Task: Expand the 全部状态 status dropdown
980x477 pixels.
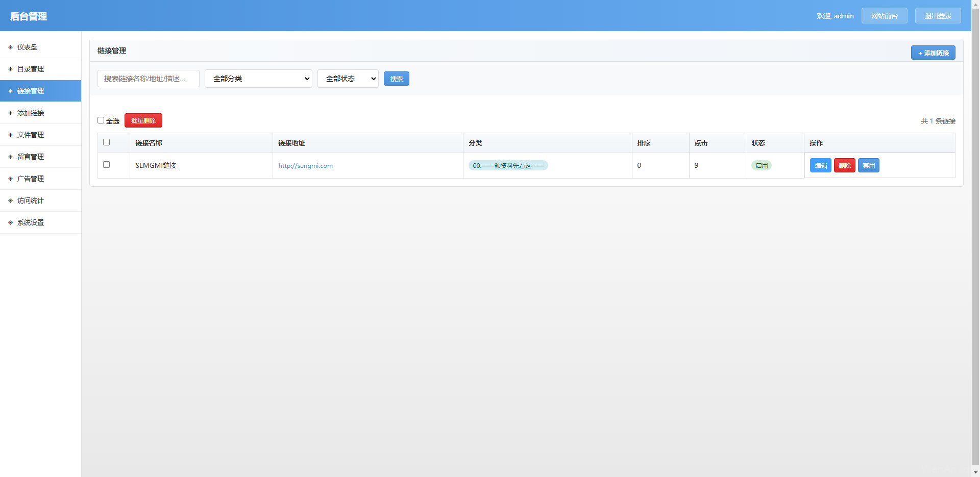Action: 348,79
